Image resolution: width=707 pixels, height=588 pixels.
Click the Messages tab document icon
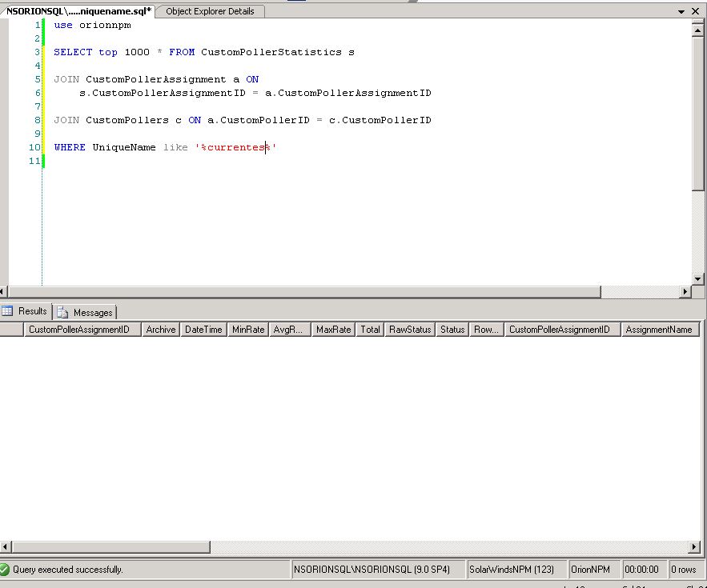(x=62, y=313)
